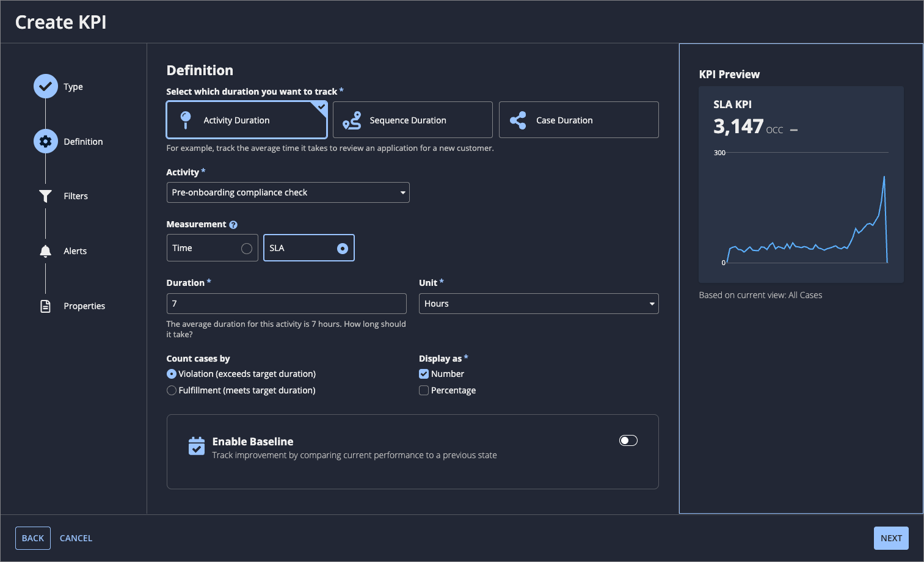Click the Measurement help question icon
The width and height of the screenshot is (924, 562).
point(233,225)
